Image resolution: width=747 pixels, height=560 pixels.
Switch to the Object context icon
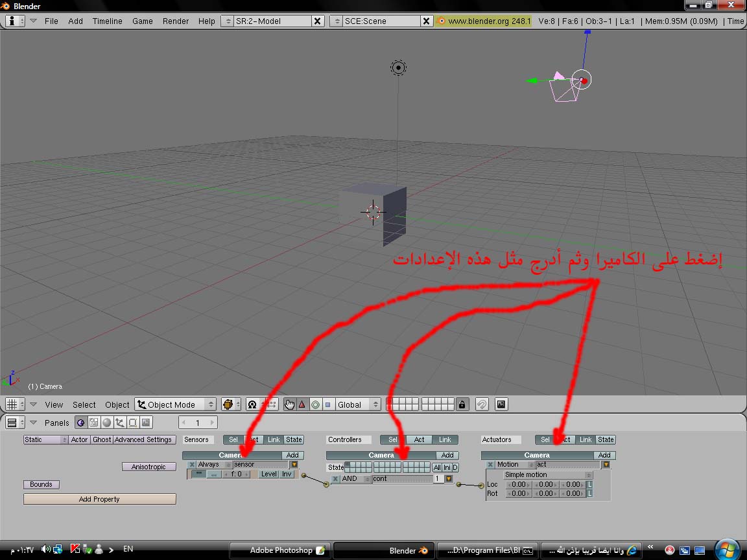point(119,423)
